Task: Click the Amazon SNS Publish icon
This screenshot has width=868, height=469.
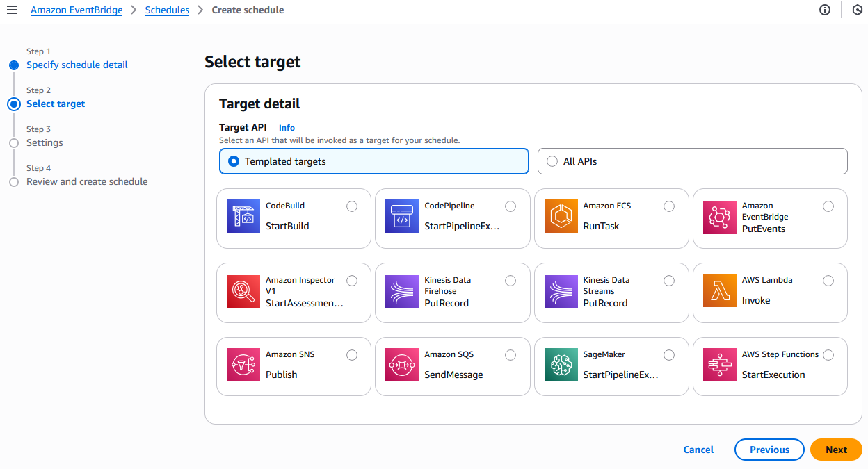Action: tap(243, 365)
